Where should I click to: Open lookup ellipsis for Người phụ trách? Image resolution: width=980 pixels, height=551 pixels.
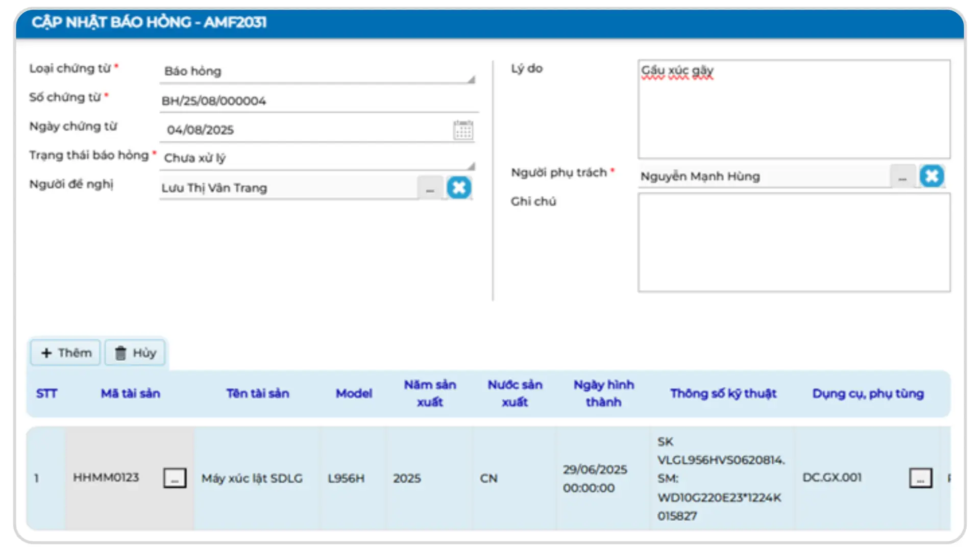902,177
